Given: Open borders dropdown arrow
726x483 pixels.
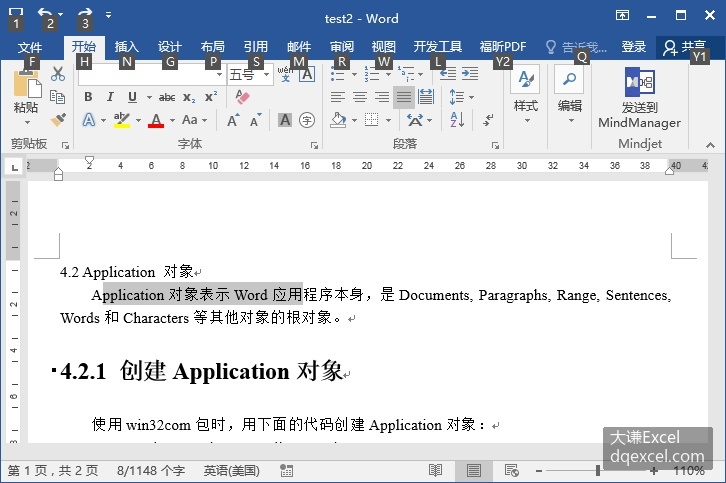Looking at the screenshot, I should tap(388, 120).
